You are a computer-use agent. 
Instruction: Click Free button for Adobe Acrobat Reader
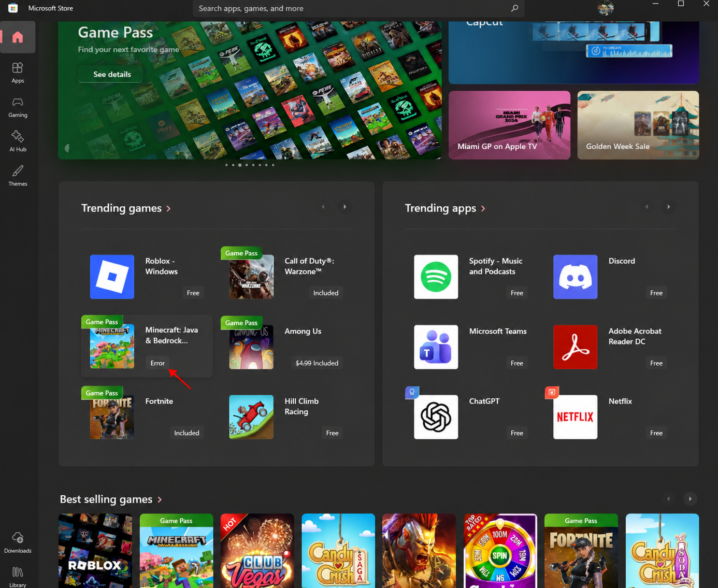tap(656, 363)
